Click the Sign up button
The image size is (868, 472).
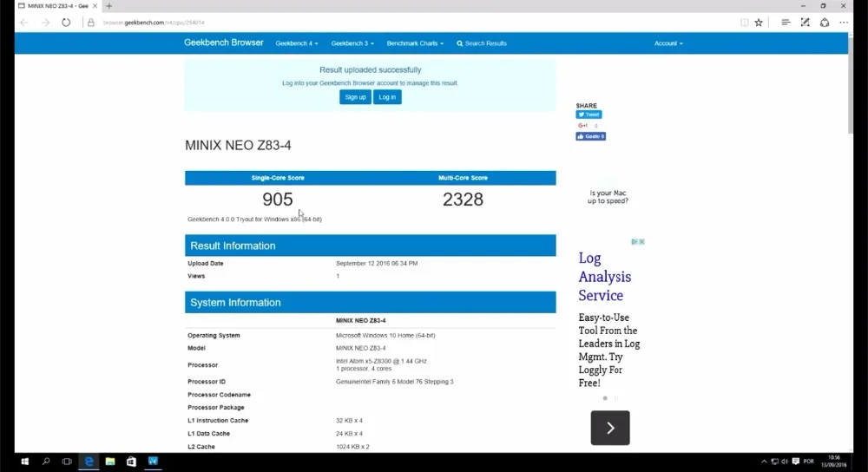(x=355, y=97)
